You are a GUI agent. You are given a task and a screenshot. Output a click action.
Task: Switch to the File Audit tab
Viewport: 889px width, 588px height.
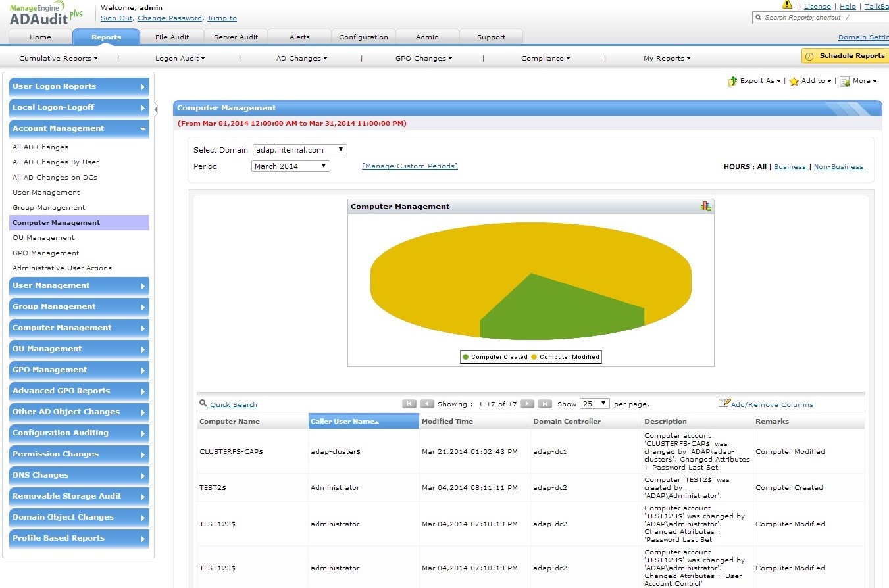(172, 37)
